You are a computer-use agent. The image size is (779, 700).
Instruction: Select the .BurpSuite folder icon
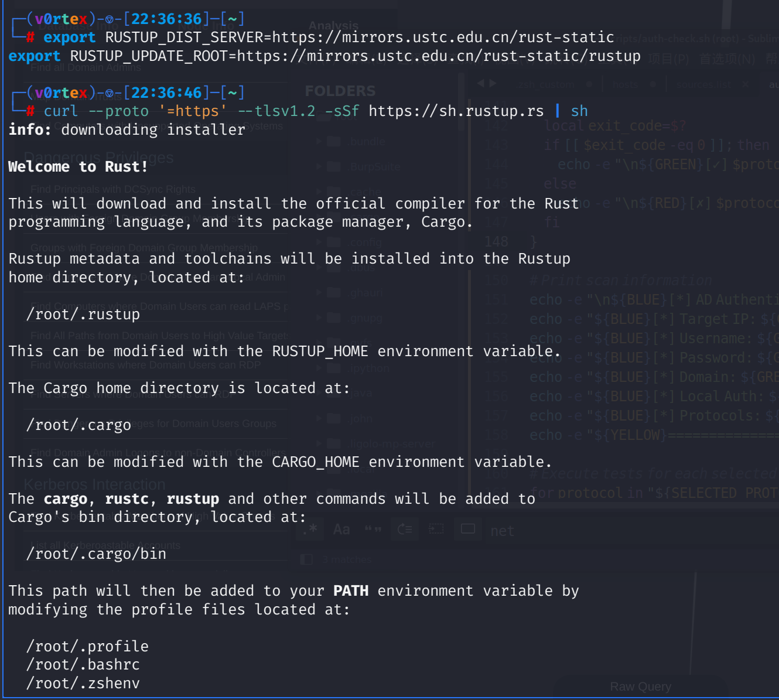click(334, 166)
